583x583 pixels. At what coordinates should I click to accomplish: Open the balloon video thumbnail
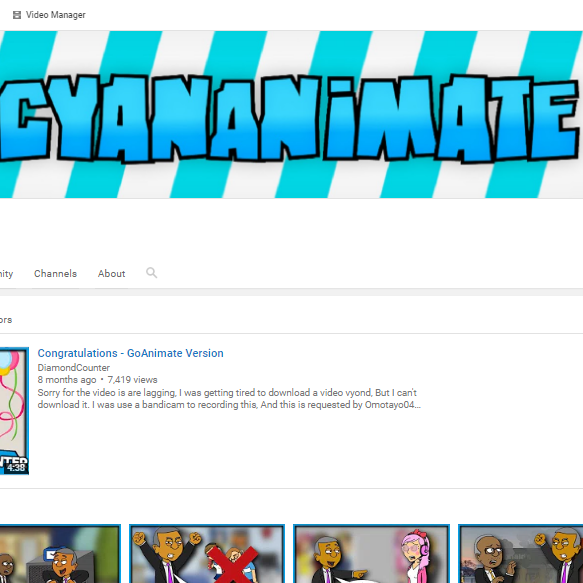[14, 411]
